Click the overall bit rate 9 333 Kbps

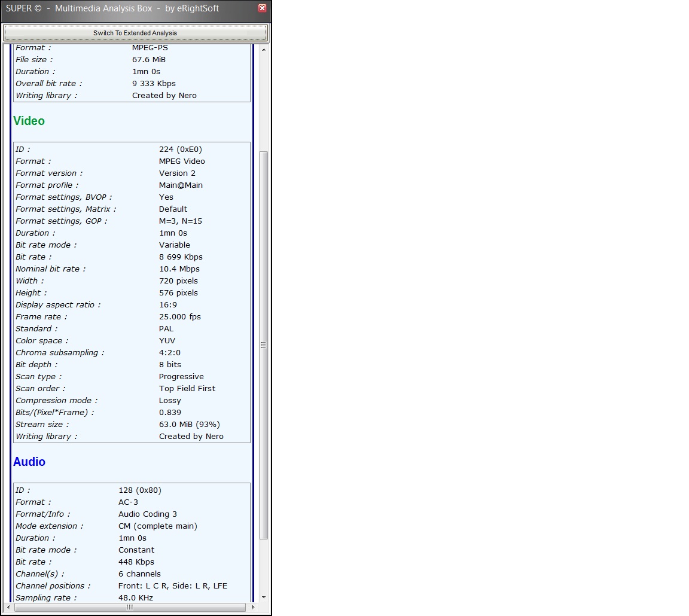[154, 84]
